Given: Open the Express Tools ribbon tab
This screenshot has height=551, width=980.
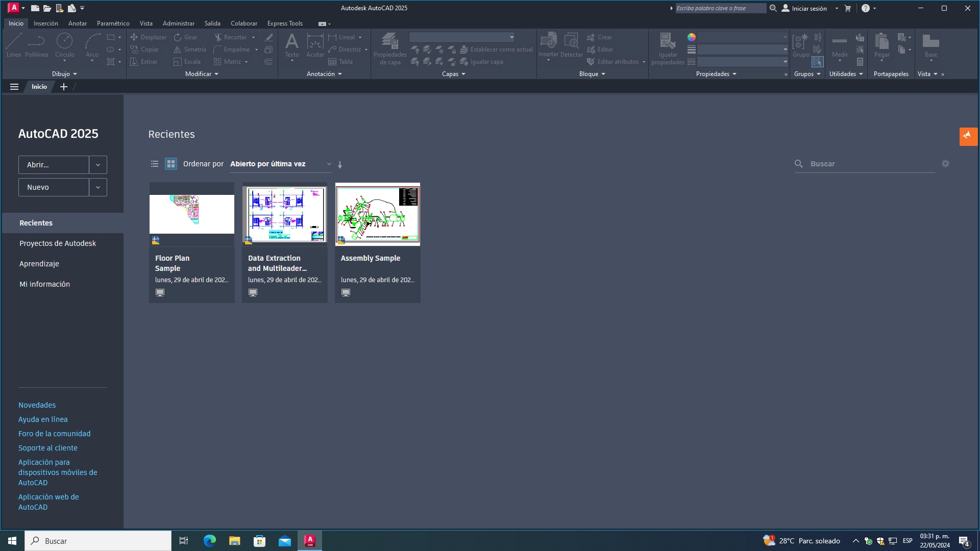Looking at the screenshot, I should 285,23.
